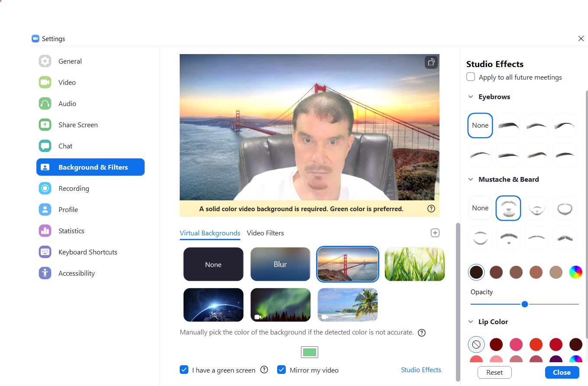Click the Profile person icon
The image size is (588, 386).
tap(45, 209)
